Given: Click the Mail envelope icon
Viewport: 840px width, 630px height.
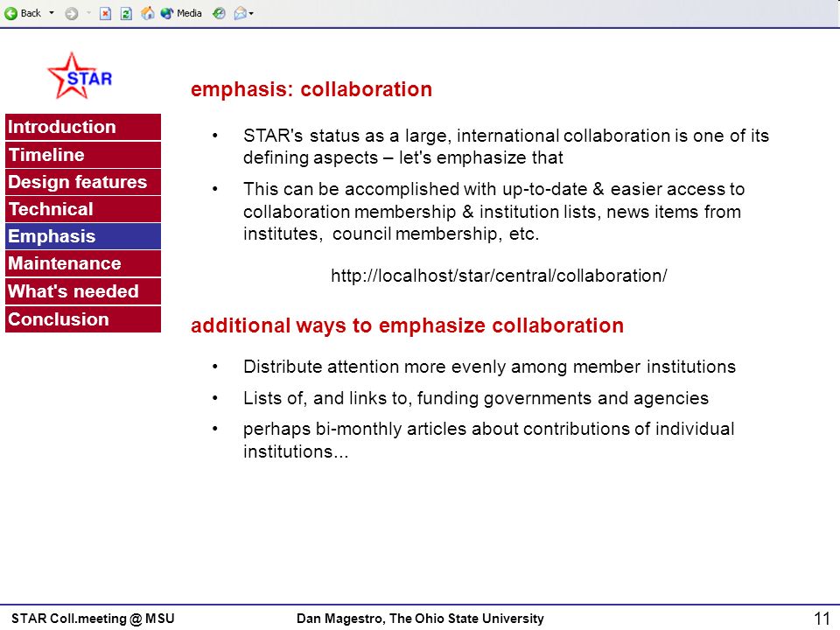Looking at the screenshot, I should [240, 13].
